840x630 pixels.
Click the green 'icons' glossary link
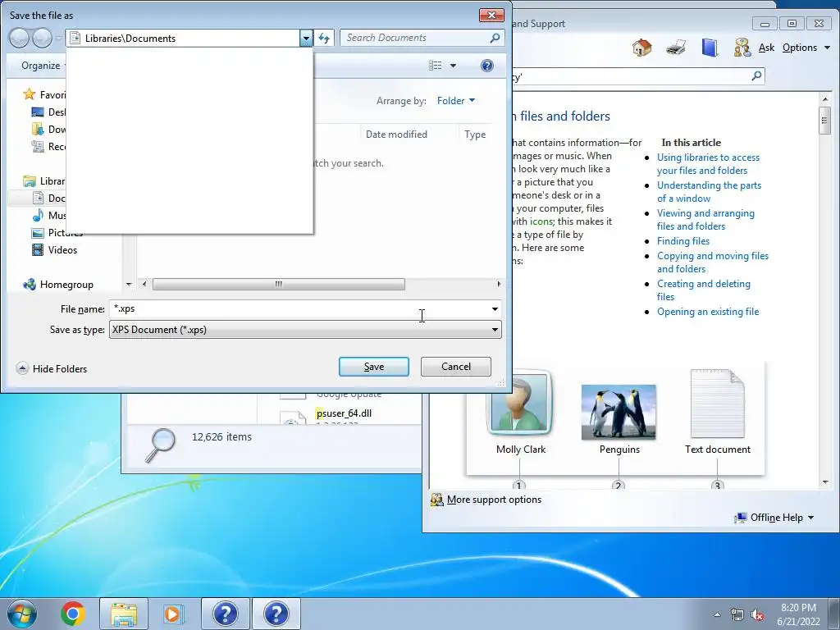[x=541, y=221]
